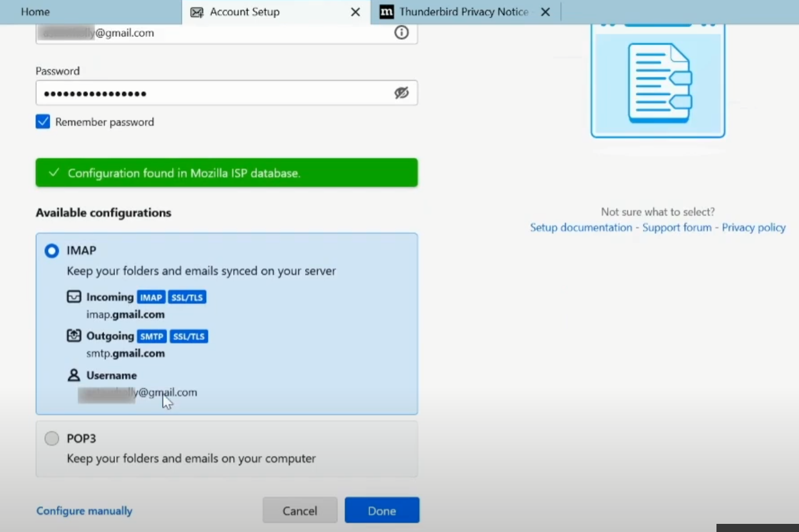Close the Thunderbird Privacy Notice tab
The width and height of the screenshot is (799, 532).
point(545,12)
